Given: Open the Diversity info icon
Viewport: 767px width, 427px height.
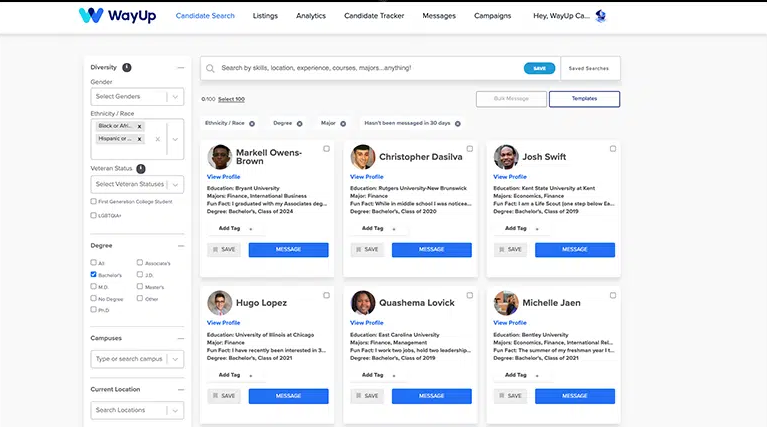Looking at the screenshot, I should (x=127, y=67).
